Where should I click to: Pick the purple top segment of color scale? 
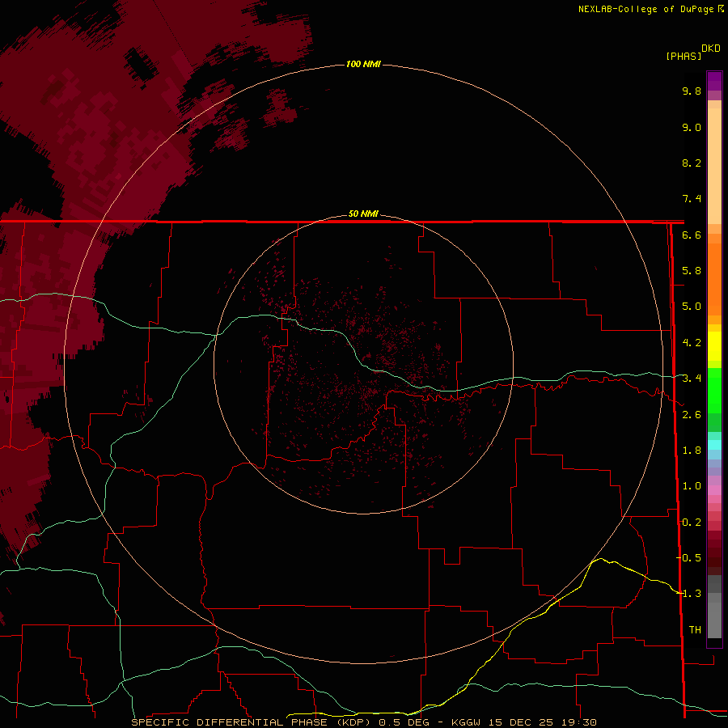tap(714, 81)
